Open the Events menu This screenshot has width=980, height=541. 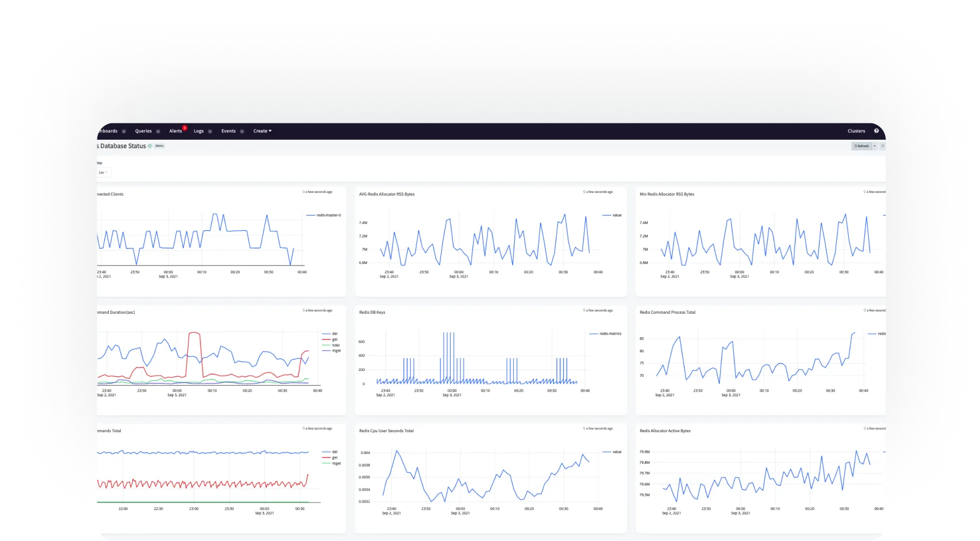229,131
